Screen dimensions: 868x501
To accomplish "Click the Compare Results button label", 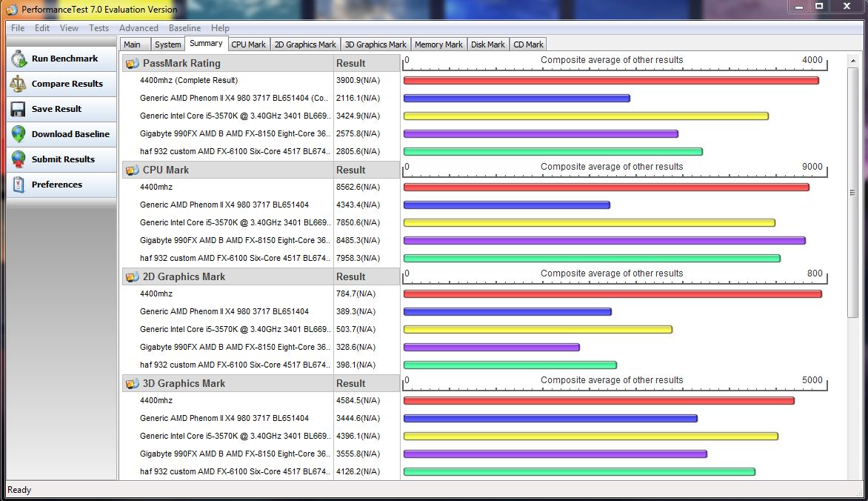I will point(67,84).
